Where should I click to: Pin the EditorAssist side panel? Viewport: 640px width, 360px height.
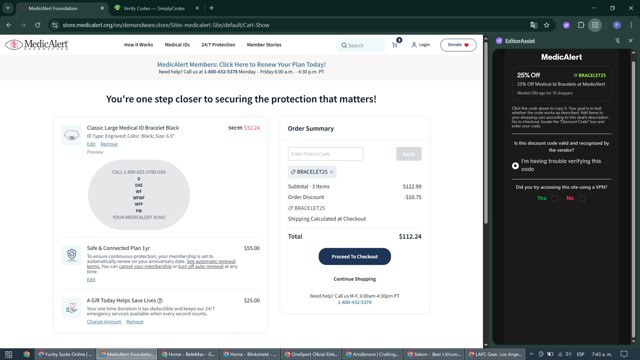(618, 41)
